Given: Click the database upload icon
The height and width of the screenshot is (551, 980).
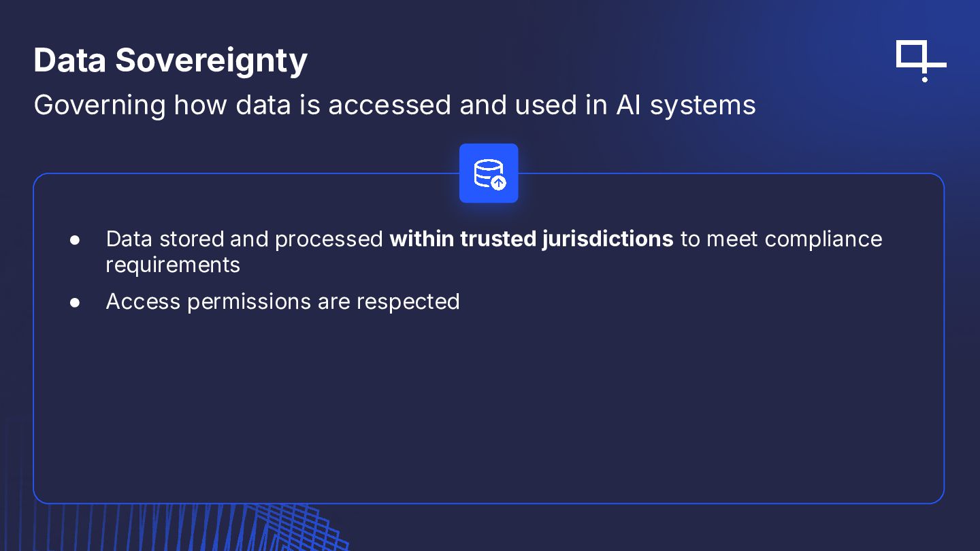Looking at the screenshot, I should coord(489,173).
